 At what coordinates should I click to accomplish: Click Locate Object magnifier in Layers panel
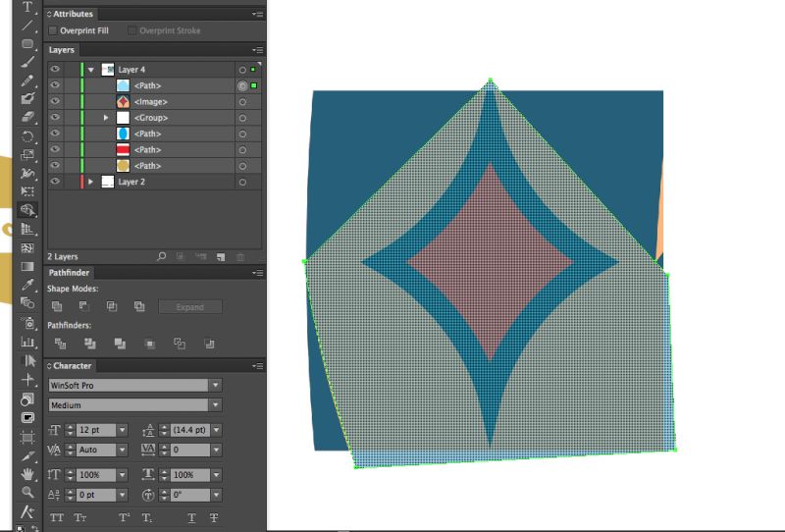coord(161,256)
